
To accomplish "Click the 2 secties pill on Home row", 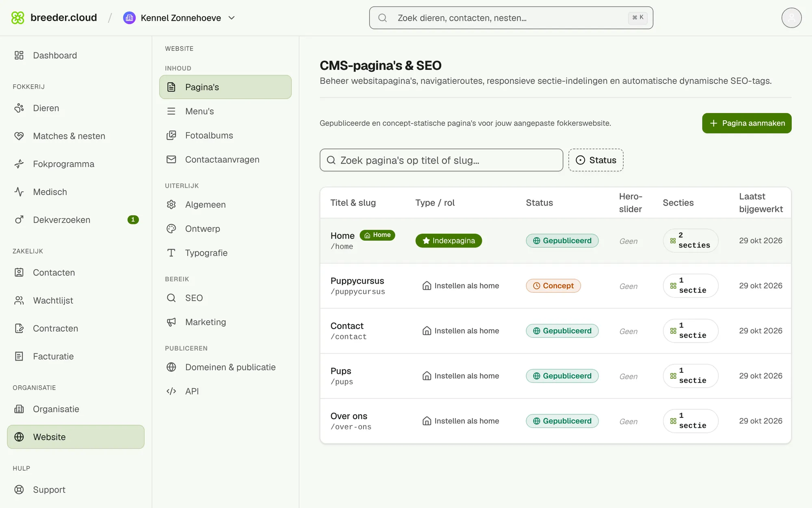I will [x=691, y=241].
